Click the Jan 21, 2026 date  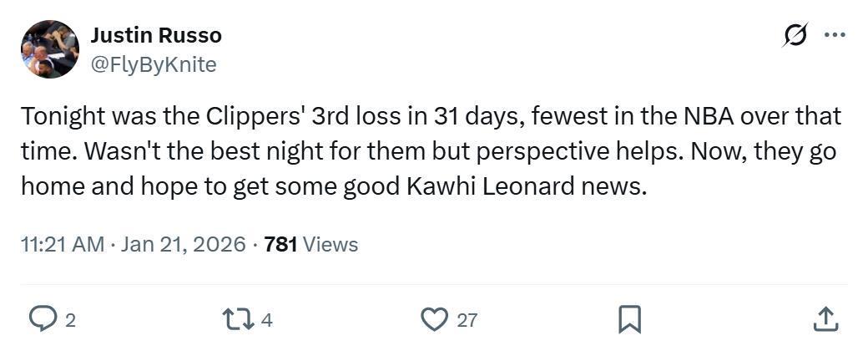click(183, 244)
